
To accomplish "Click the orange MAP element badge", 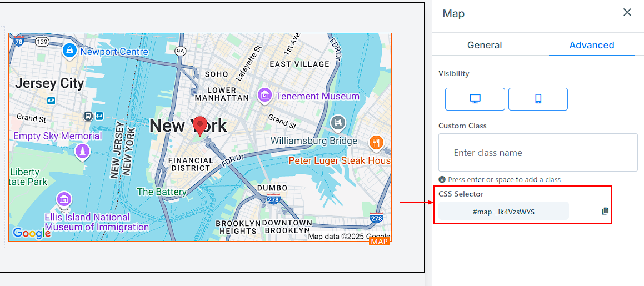I will pyautogui.click(x=380, y=242).
